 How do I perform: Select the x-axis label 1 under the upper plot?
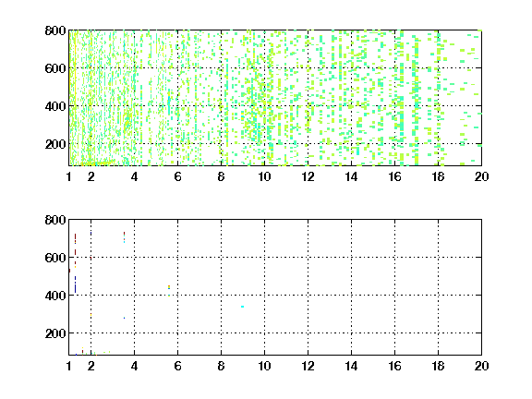69,176
